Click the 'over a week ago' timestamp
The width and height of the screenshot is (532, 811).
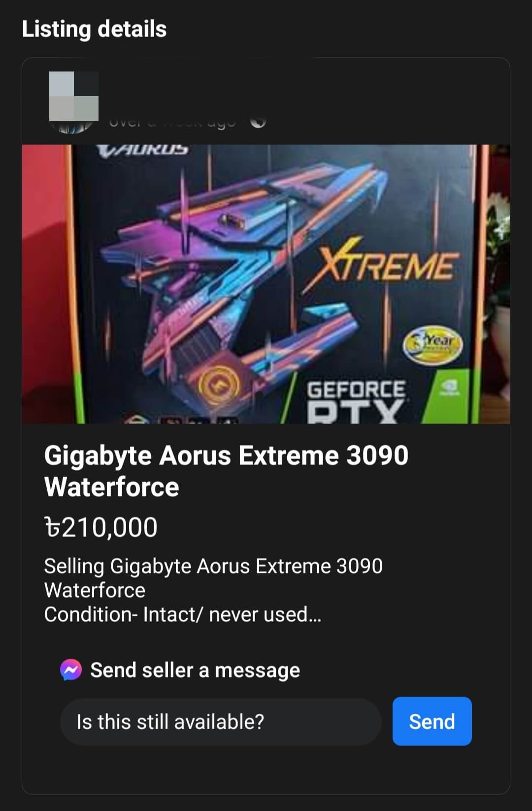(x=172, y=122)
